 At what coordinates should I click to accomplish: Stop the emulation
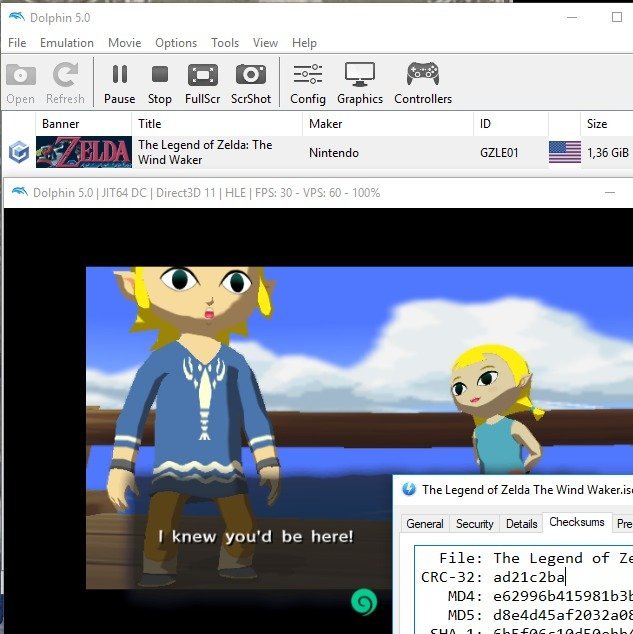click(160, 82)
